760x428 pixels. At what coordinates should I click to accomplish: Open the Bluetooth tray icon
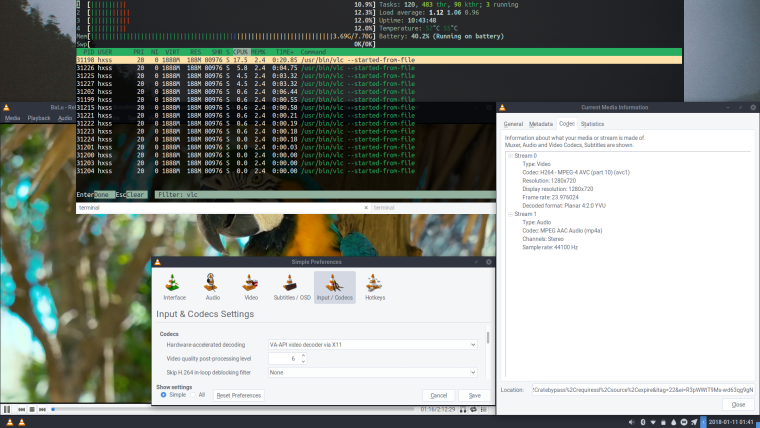point(643,422)
